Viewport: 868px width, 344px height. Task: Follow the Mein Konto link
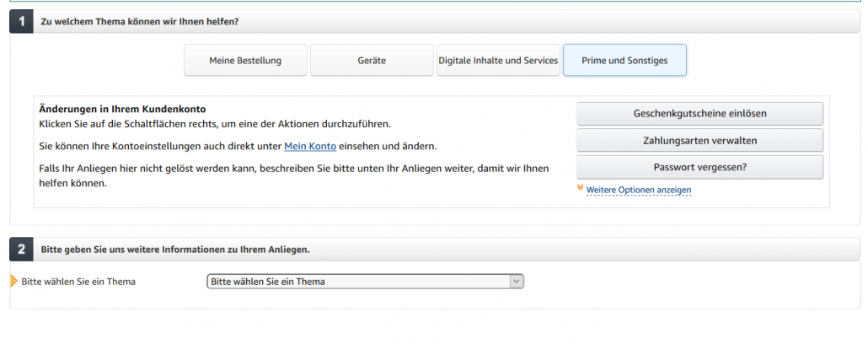coord(310,147)
